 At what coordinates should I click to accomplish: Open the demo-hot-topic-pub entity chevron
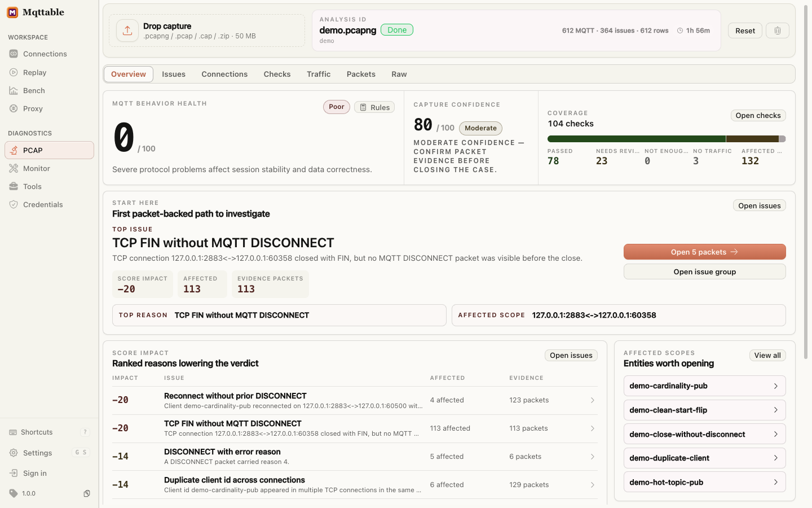point(776,482)
